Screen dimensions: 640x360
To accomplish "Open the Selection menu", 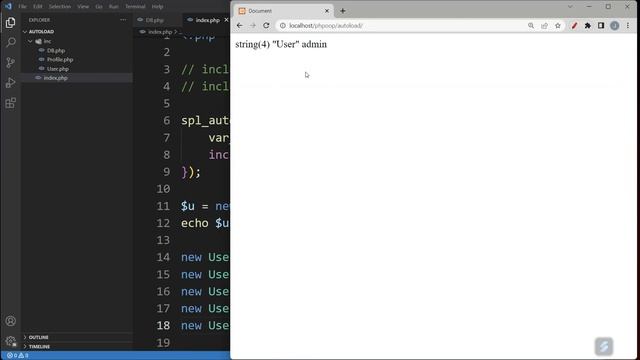I will pos(60,7).
